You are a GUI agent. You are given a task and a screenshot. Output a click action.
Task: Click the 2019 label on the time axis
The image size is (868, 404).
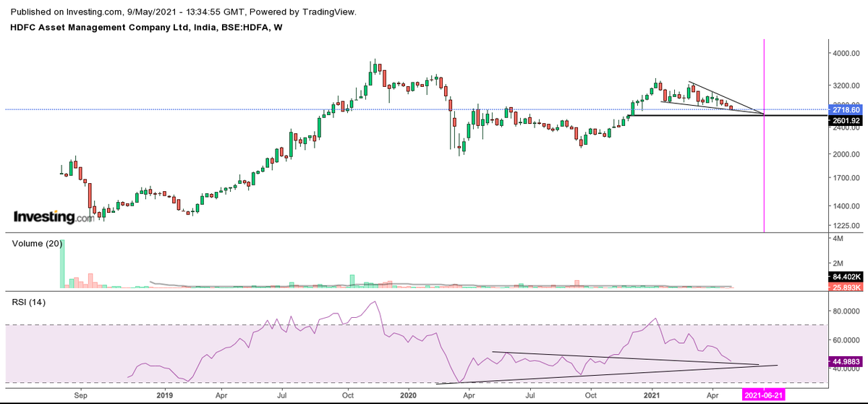164,396
